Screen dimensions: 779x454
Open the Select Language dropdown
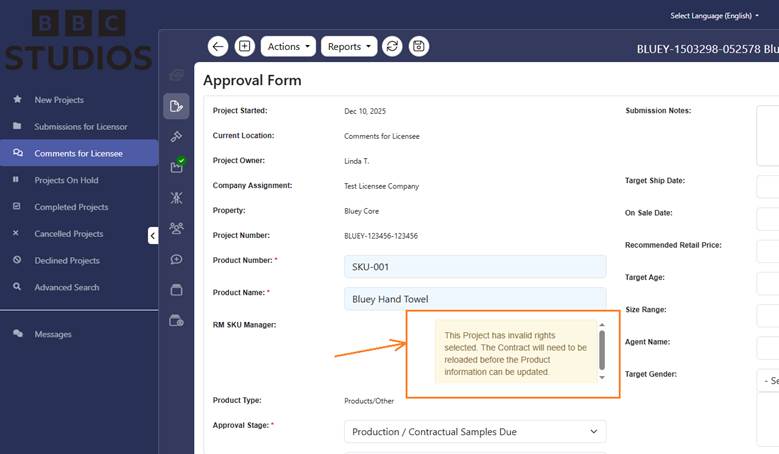tap(714, 16)
